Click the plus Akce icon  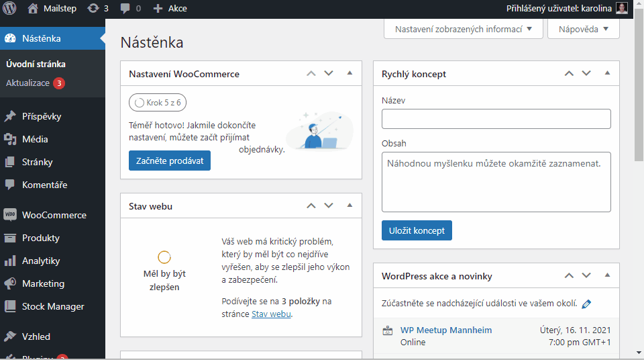(x=158, y=8)
